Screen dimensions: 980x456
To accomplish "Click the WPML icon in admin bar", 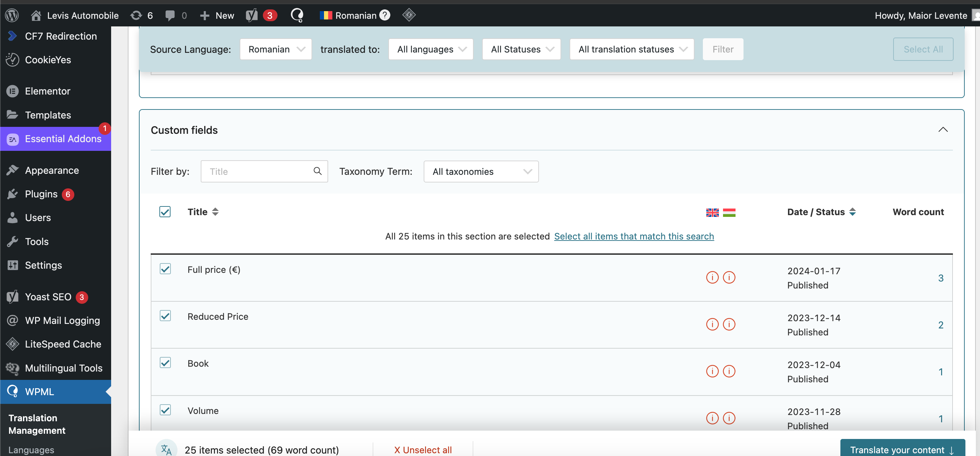I will (297, 15).
